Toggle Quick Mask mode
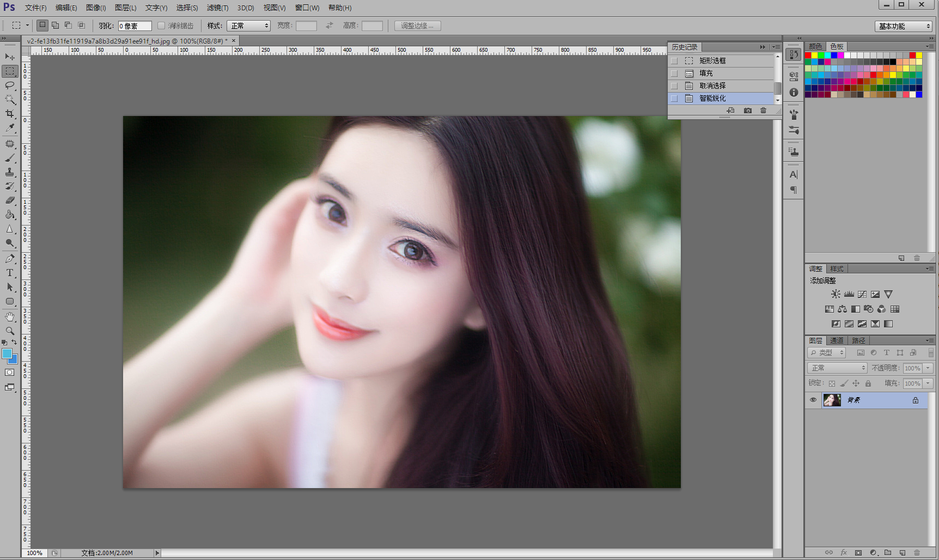The height and width of the screenshot is (560, 939). tap(10, 373)
